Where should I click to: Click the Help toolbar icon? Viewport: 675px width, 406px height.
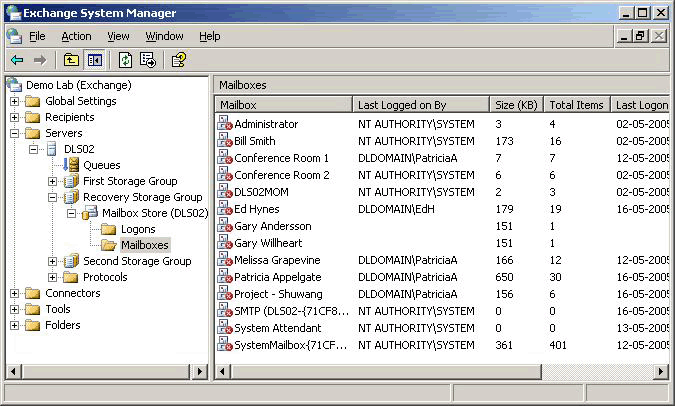179,60
